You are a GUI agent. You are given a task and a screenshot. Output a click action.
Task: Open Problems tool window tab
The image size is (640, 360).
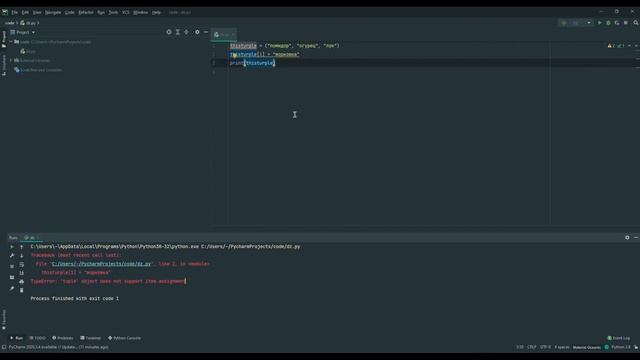click(62, 338)
